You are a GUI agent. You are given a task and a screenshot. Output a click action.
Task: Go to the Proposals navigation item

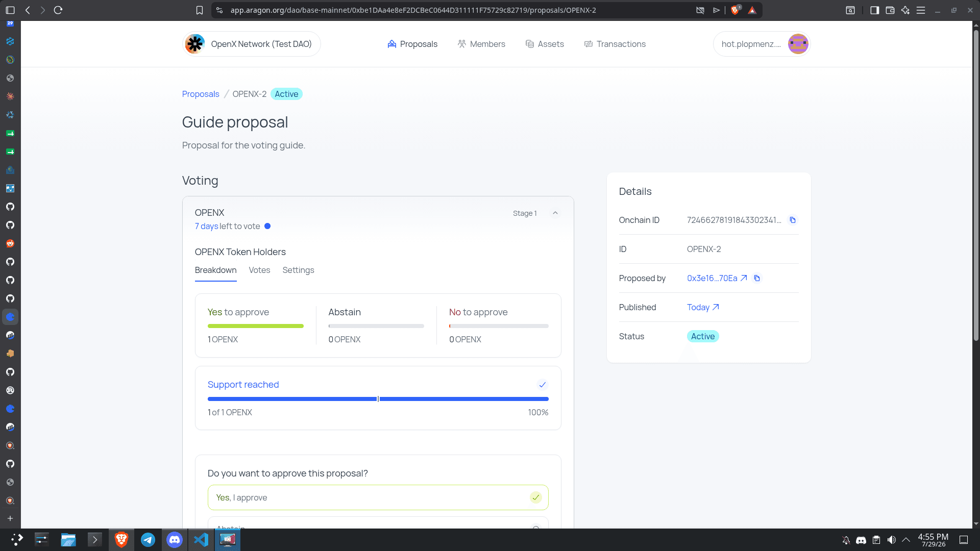412,44
